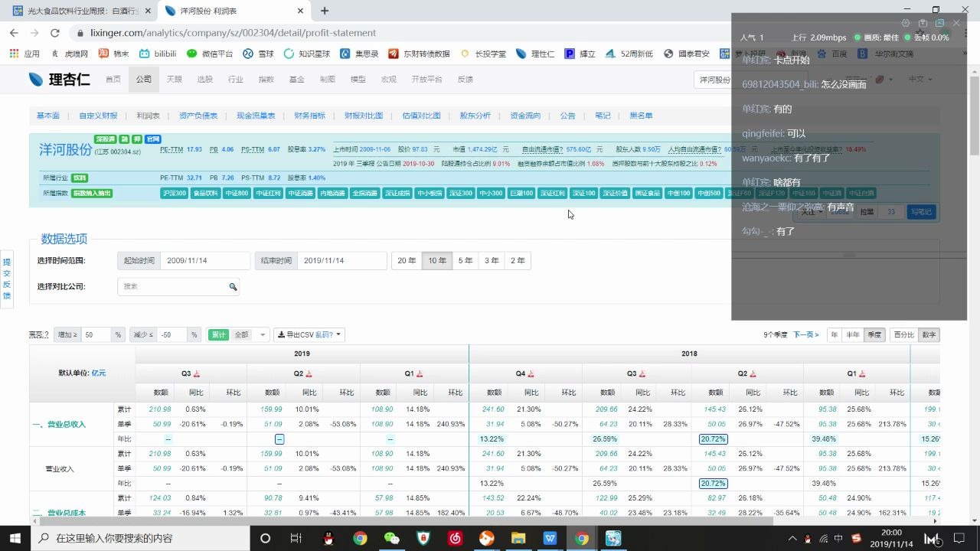Click 提交反馈 side button
Viewport: 980px width, 551px height.
coord(6,279)
